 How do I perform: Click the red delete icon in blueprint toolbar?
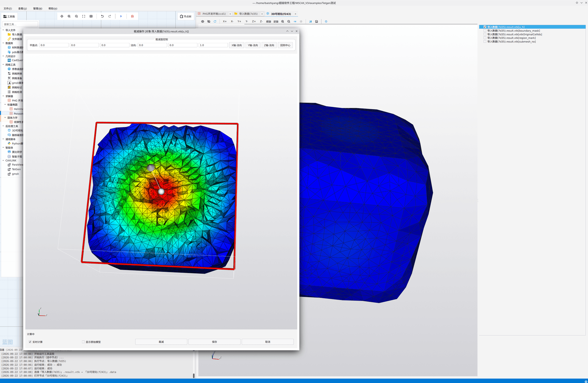tap(132, 16)
